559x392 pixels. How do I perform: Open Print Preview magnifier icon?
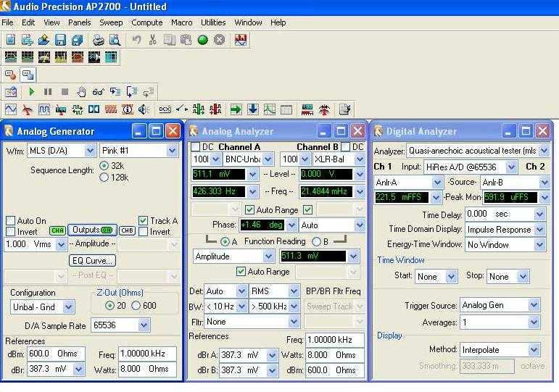[x=115, y=40]
